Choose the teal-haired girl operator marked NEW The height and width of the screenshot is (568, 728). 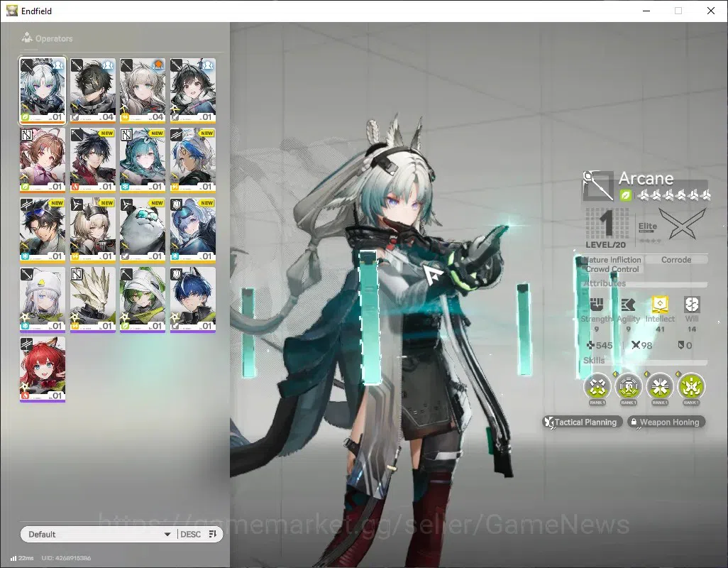pos(143,160)
